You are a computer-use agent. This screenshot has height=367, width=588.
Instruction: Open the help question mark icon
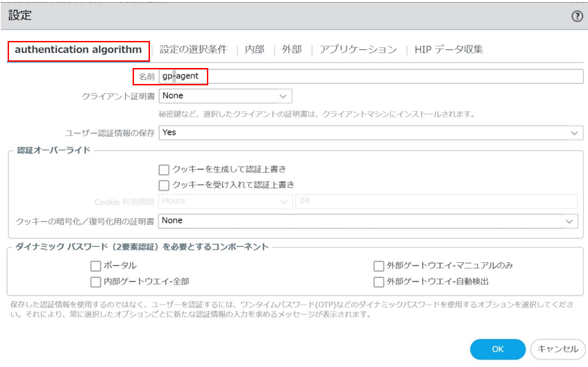577,16
